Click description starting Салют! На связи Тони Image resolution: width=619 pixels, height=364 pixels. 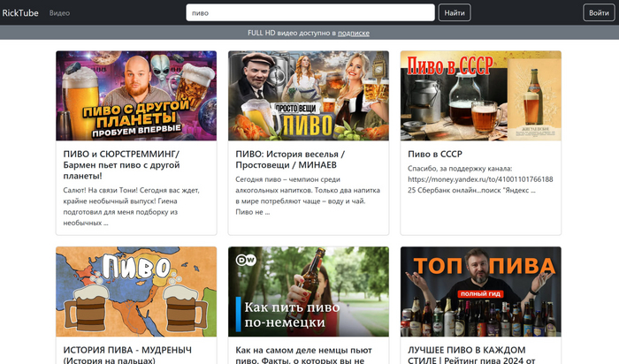(x=132, y=207)
